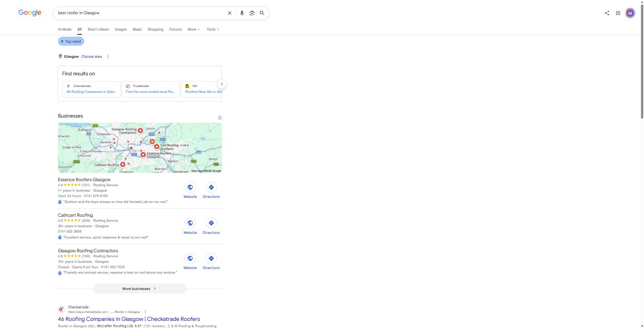Expand the Tools dropdown
The image size is (644, 328).
213,29
